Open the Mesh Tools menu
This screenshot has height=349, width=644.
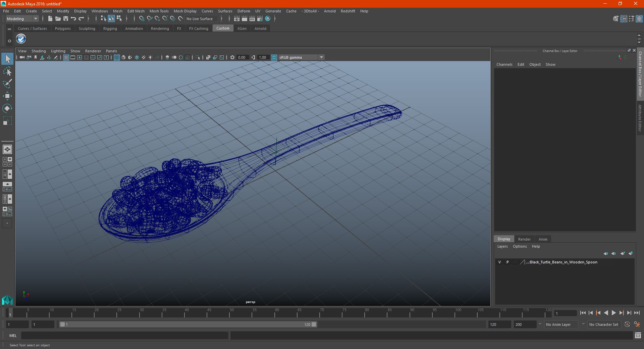point(159,11)
